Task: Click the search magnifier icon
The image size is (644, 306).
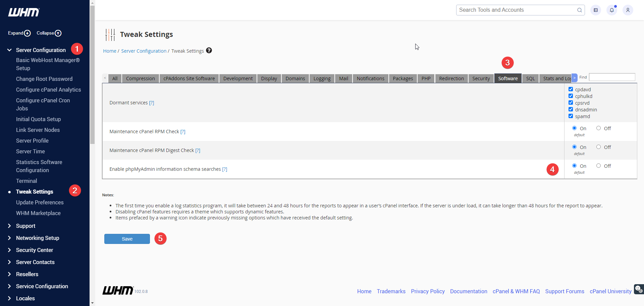Action: coord(579,10)
